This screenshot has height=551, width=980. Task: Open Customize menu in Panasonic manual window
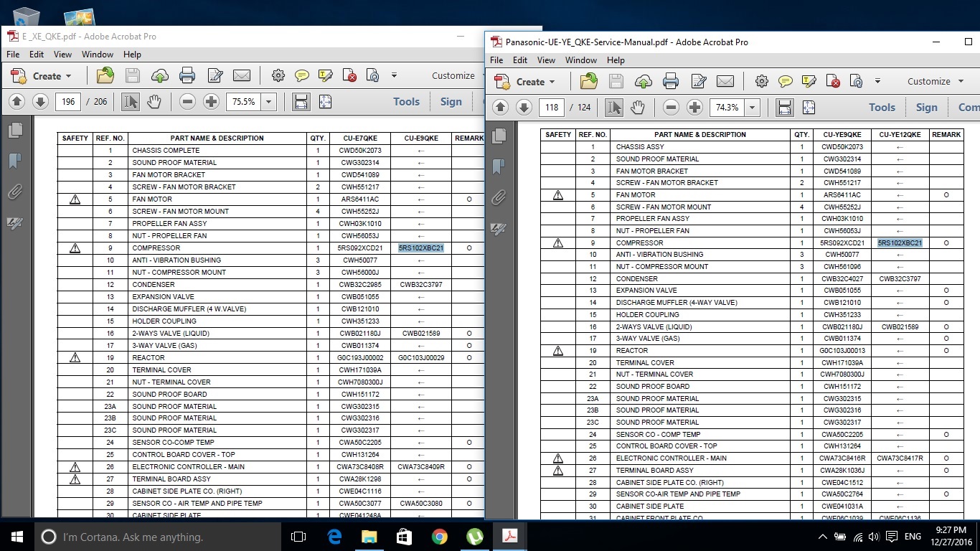(936, 81)
